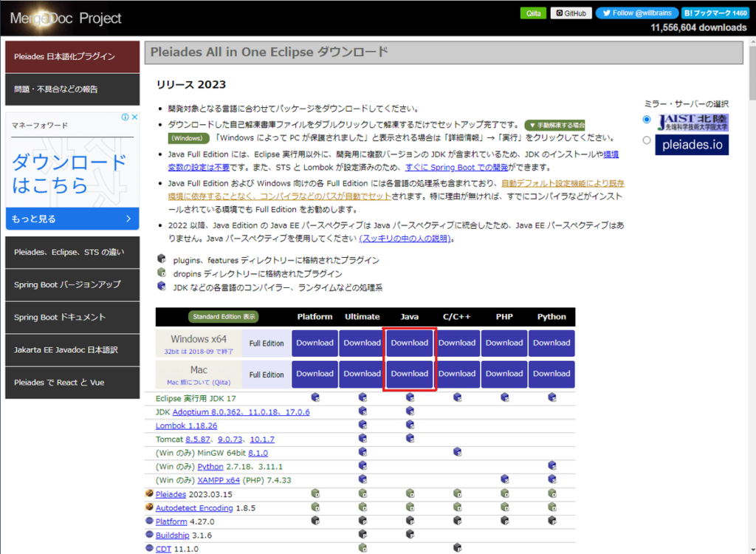756x554 pixels.
Task: Open Adoptium JDK versions link
Action: point(241,412)
